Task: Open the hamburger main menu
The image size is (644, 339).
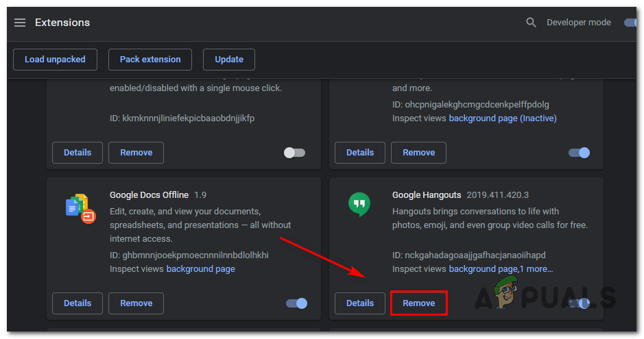Action: coord(20,23)
